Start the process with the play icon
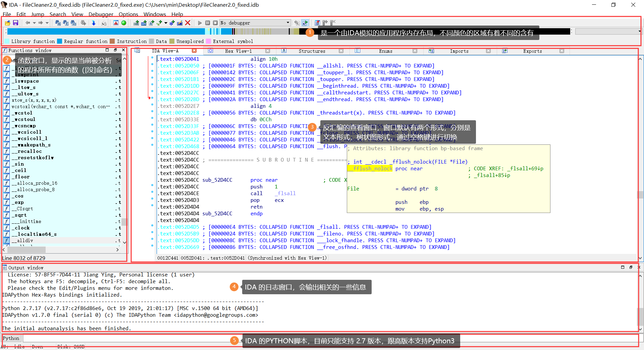644x350 pixels. pos(200,23)
